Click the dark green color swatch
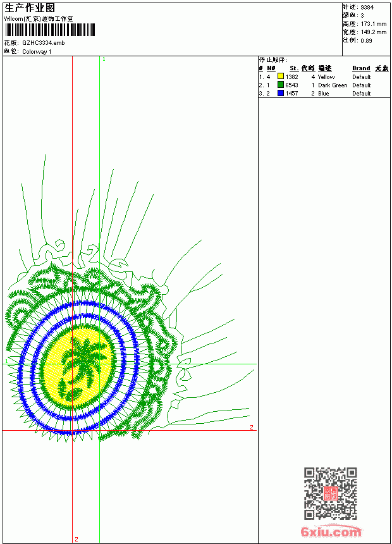Viewport: 392px width, 544px height. pos(281,85)
